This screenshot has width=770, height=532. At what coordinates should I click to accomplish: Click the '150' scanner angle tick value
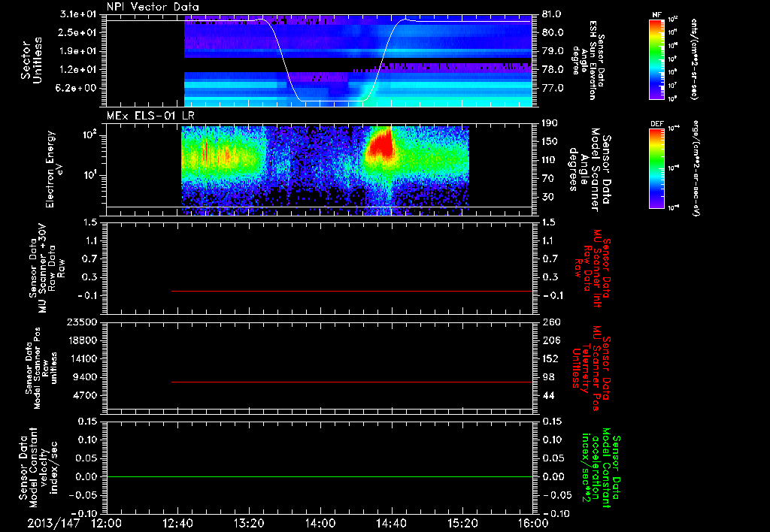tap(550, 142)
